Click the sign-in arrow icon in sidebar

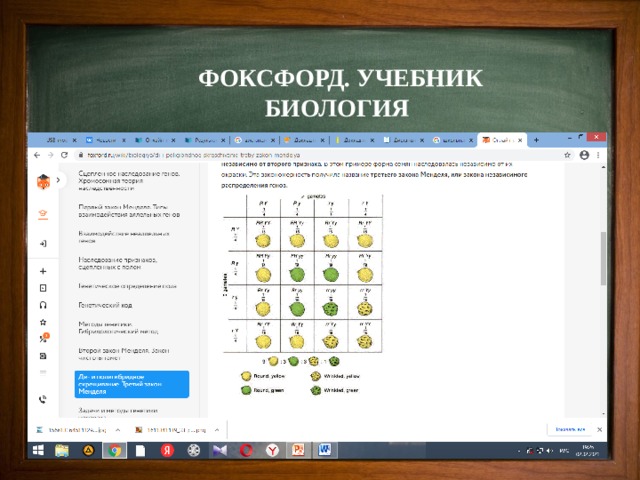point(43,244)
